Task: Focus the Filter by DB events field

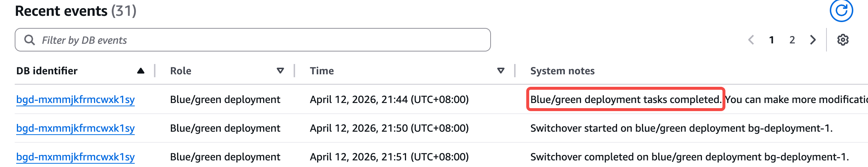Action: (257, 40)
